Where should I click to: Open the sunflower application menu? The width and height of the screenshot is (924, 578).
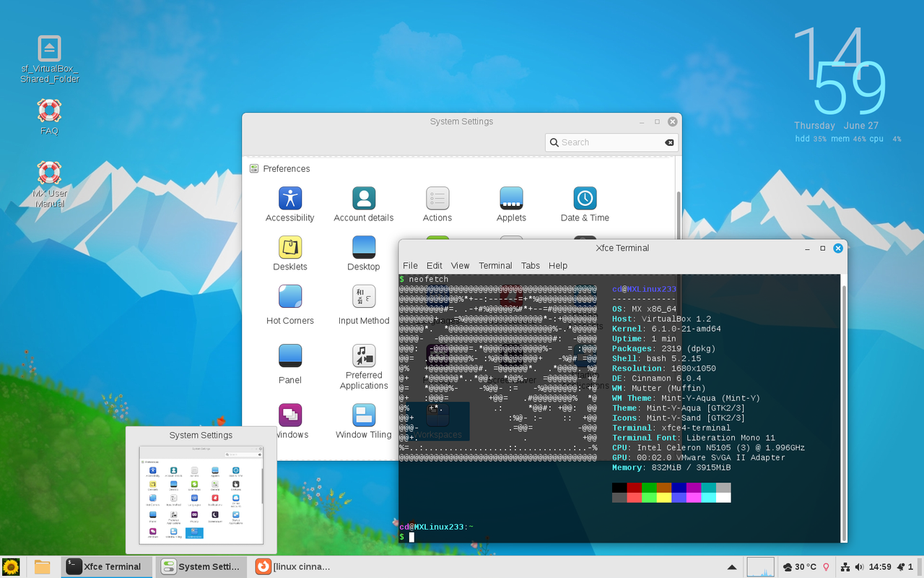[11, 566]
